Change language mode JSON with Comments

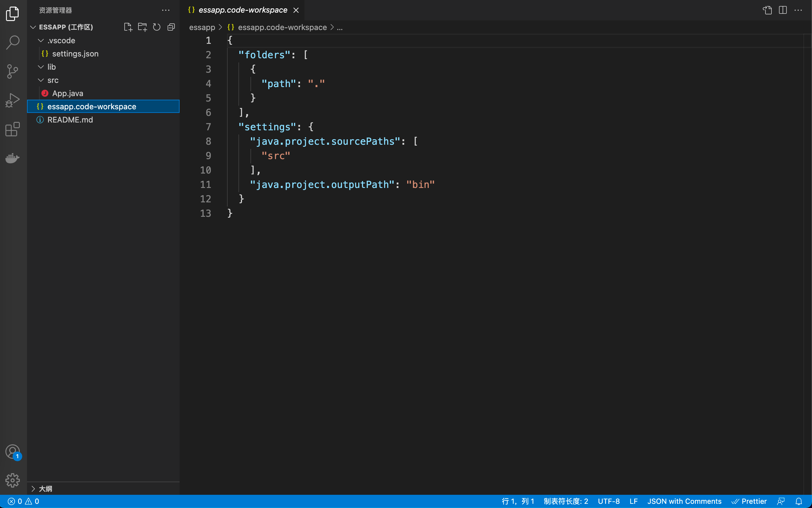pyautogui.click(x=684, y=501)
